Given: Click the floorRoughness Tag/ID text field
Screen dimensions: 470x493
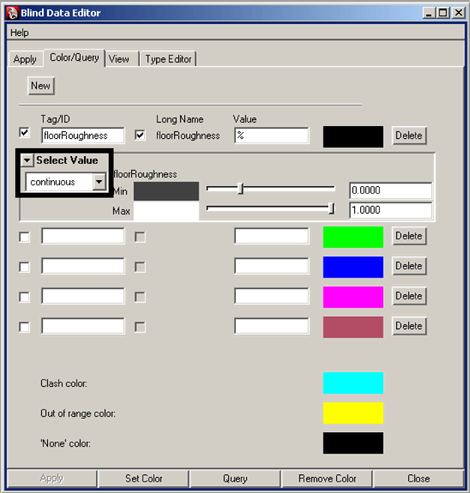Looking at the screenshot, I should (83, 135).
